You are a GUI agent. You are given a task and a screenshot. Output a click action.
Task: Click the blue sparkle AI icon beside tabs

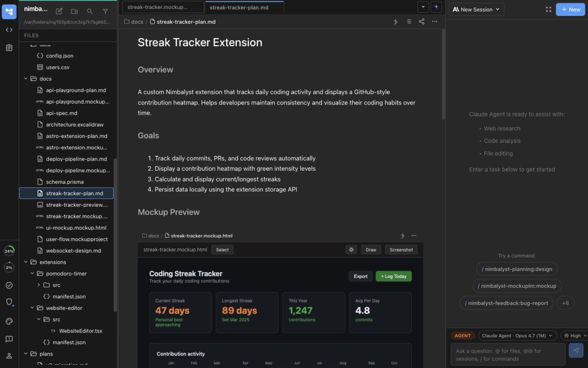coord(436,7)
